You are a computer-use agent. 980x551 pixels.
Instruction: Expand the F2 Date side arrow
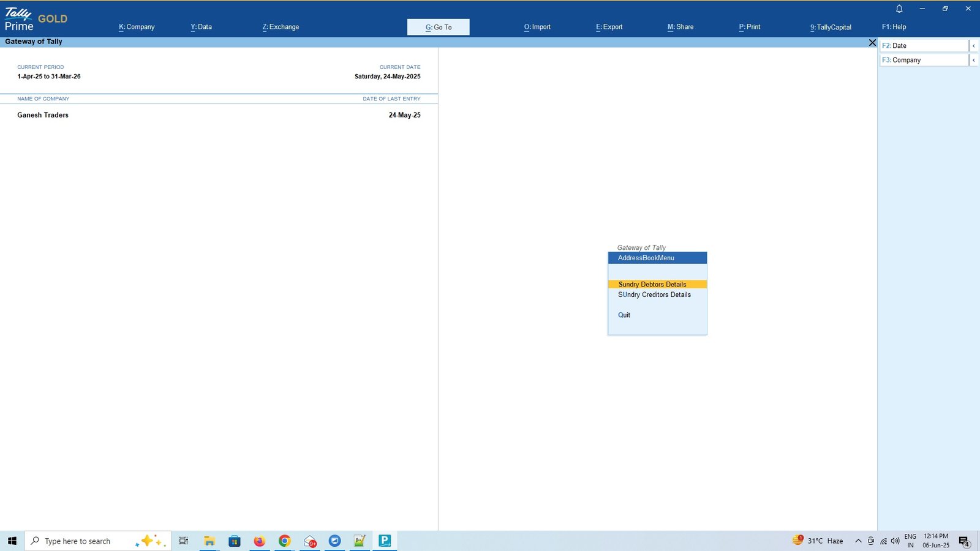click(974, 46)
